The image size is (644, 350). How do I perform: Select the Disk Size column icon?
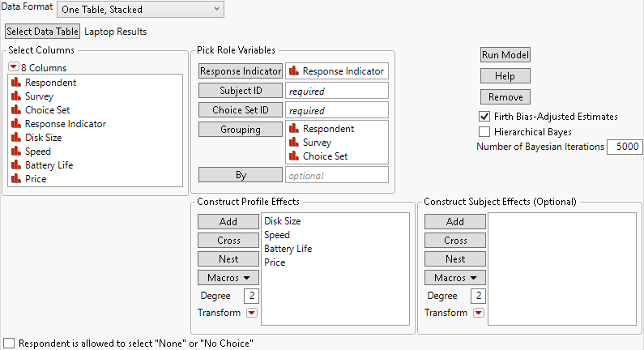pyautogui.click(x=16, y=138)
